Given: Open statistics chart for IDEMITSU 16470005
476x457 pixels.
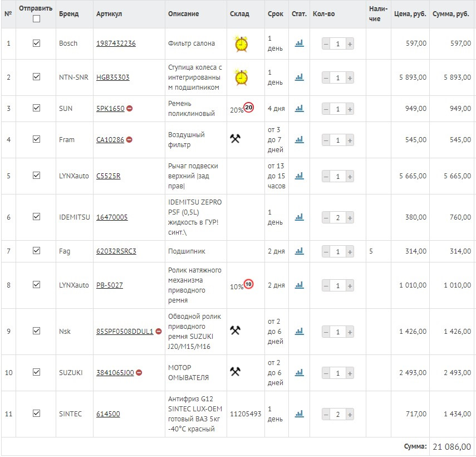Looking at the screenshot, I should point(300,217).
